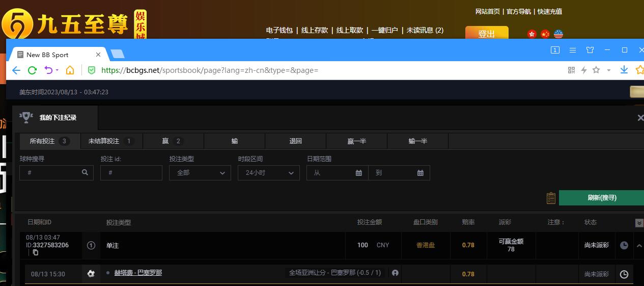This screenshot has width=644, height=286.
Task: Open new tab next to New BB Sport
Action: (117, 54)
